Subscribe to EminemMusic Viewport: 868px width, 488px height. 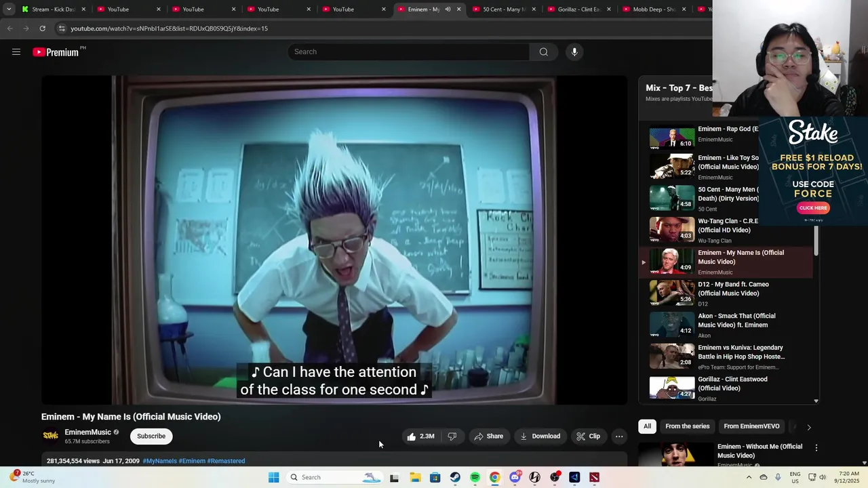point(151,436)
